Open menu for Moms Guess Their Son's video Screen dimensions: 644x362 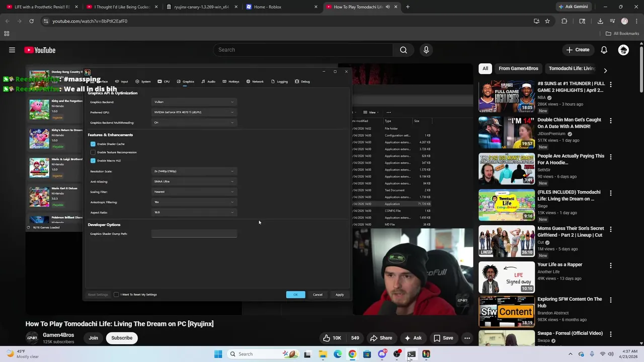[611, 229]
